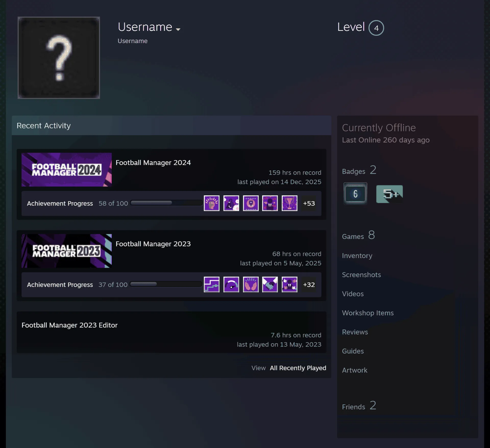Viewport: 490px width, 448px height.
Task: Open the Artwork link
Action: coord(354,370)
